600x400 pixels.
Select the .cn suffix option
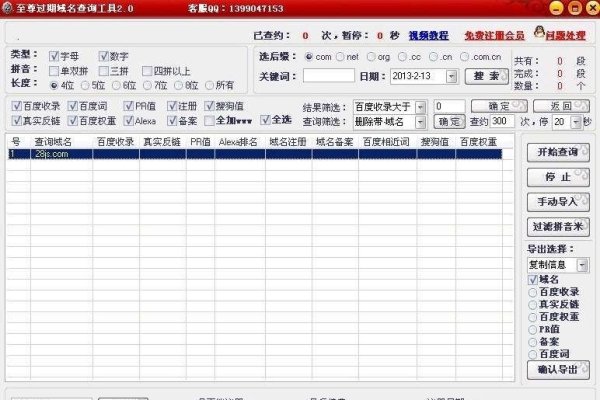point(433,57)
